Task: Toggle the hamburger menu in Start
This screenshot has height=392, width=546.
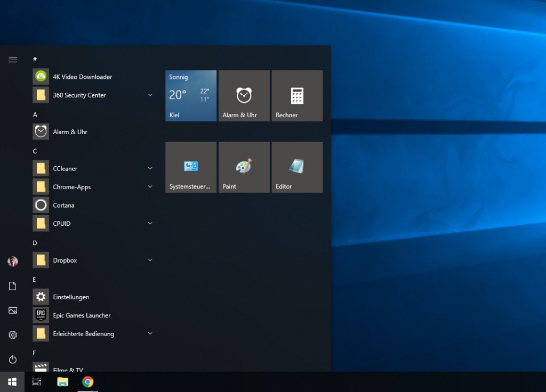Action: point(13,60)
